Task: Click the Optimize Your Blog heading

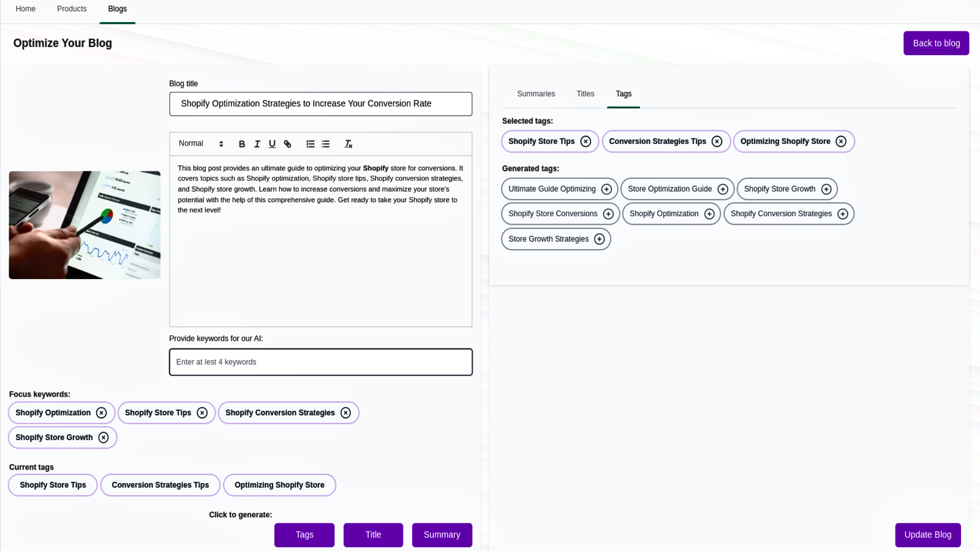Action: click(x=62, y=43)
